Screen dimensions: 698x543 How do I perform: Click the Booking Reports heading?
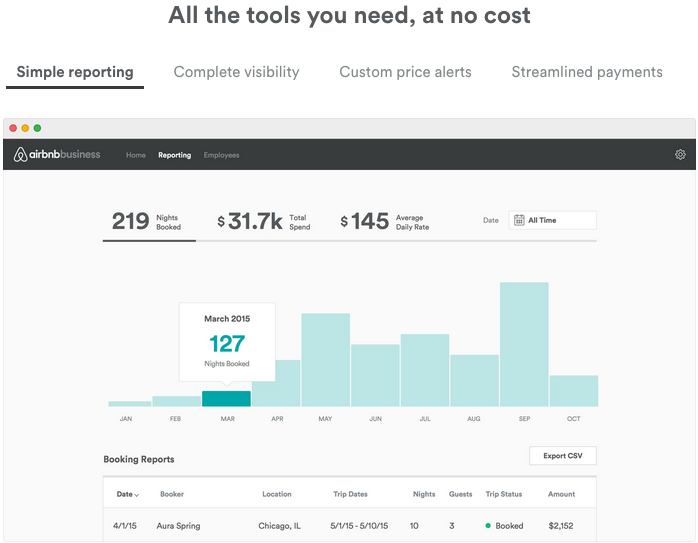[x=139, y=459]
